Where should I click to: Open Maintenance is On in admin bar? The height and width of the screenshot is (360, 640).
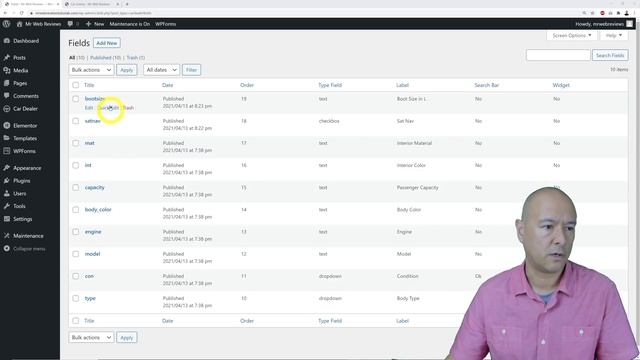[129, 24]
